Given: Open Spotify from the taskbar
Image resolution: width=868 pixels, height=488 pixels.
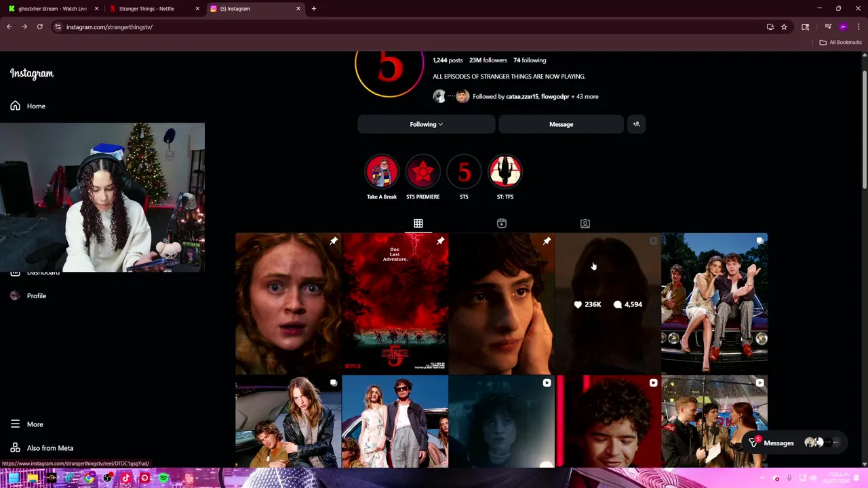Looking at the screenshot, I should click(x=163, y=478).
